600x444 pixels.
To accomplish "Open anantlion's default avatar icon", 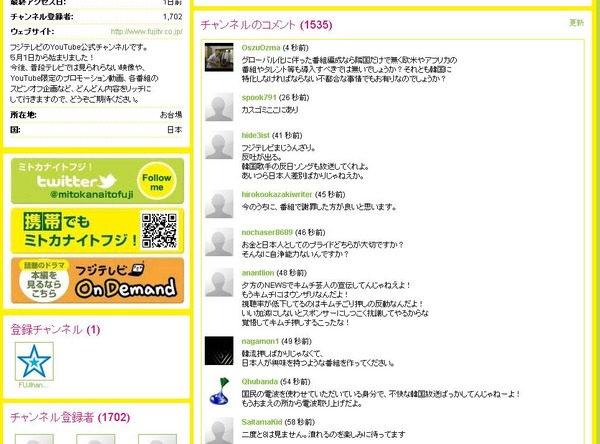I will coord(219,282).
